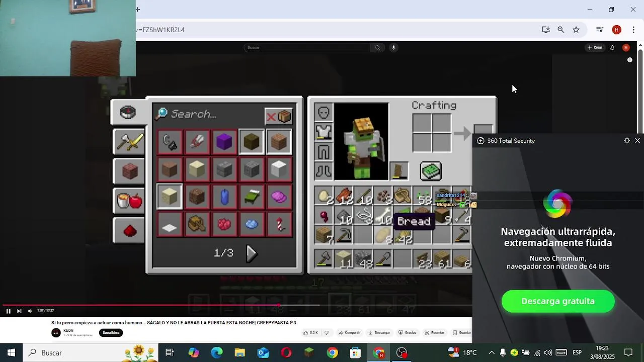Image resolution: width=644 pixels, height=362 pixels.
Task: Close the 360 Total Security popup
Action: point(637,141)
